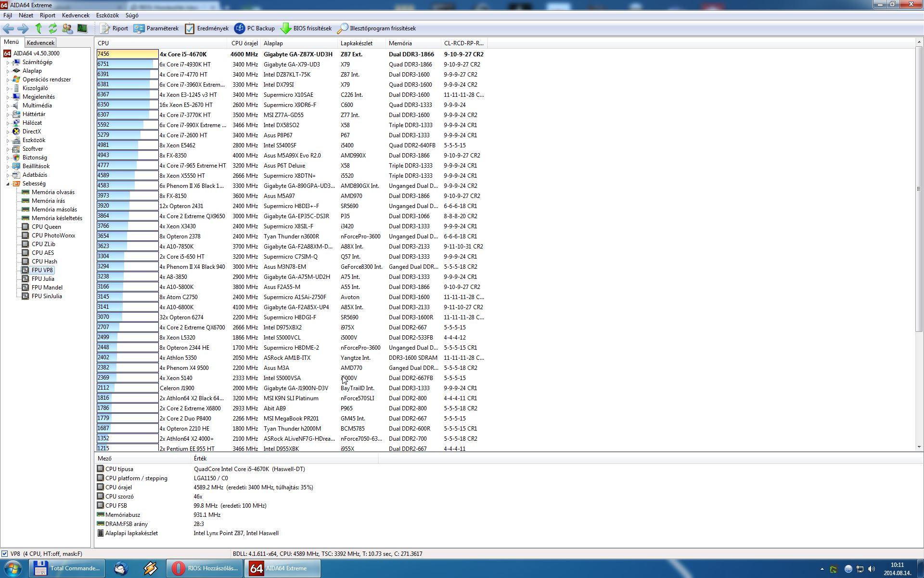Screen dimensions: 924x578
Task: Open the Nézet menu
Action: tap(26, 15)
